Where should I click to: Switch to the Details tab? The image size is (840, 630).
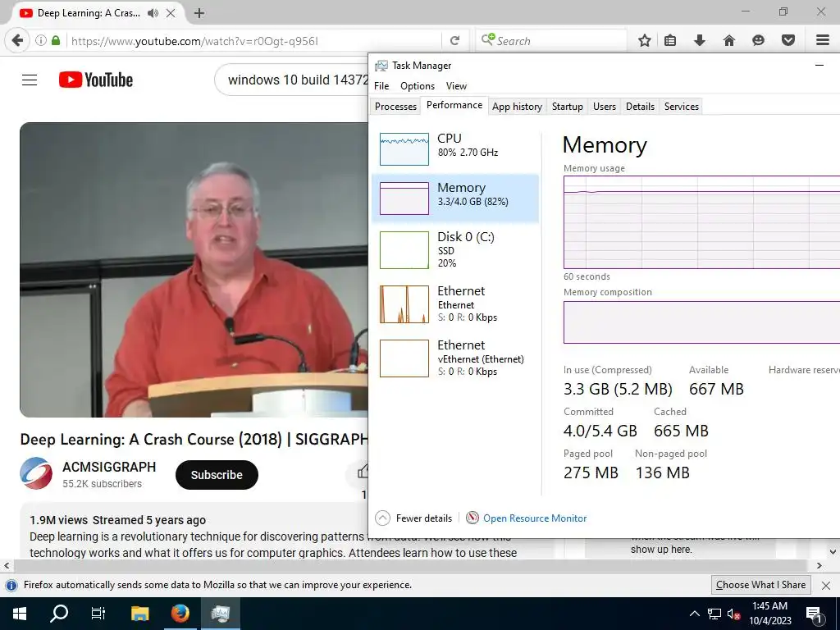(x=640, y=107)
